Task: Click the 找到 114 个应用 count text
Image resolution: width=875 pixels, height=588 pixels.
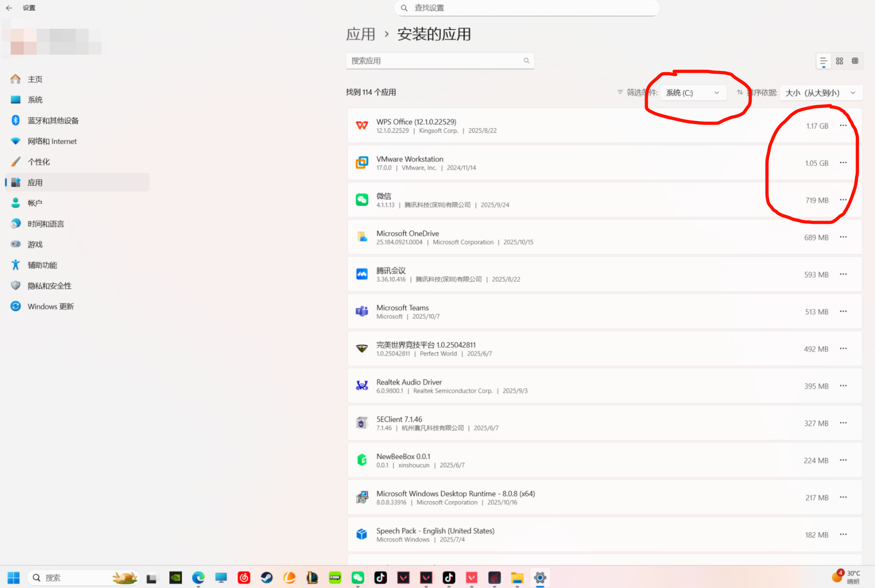Action: pos(371,92)
